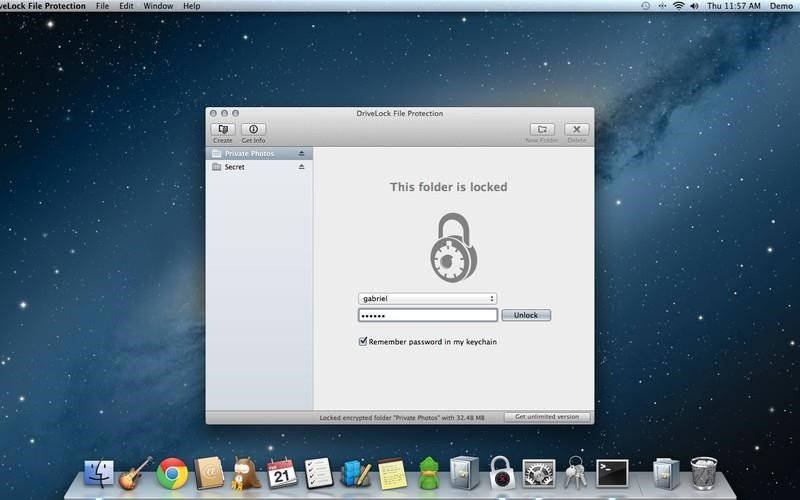Eject the Secret folder
Viewport: 800px width, 500px height.
(302, 167)
